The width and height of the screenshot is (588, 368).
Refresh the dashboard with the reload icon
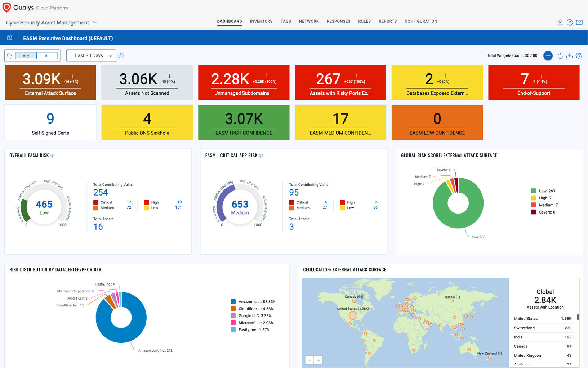click(x=560, y=56)
